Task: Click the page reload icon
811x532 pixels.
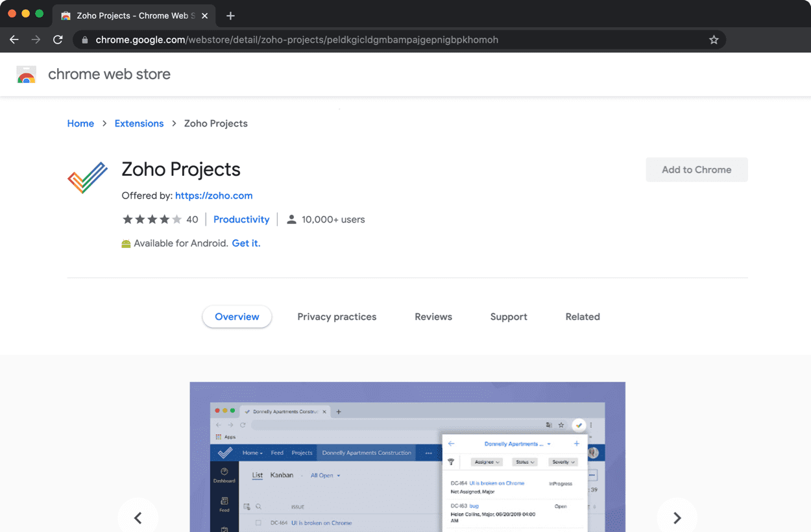Action: [58, 40]
